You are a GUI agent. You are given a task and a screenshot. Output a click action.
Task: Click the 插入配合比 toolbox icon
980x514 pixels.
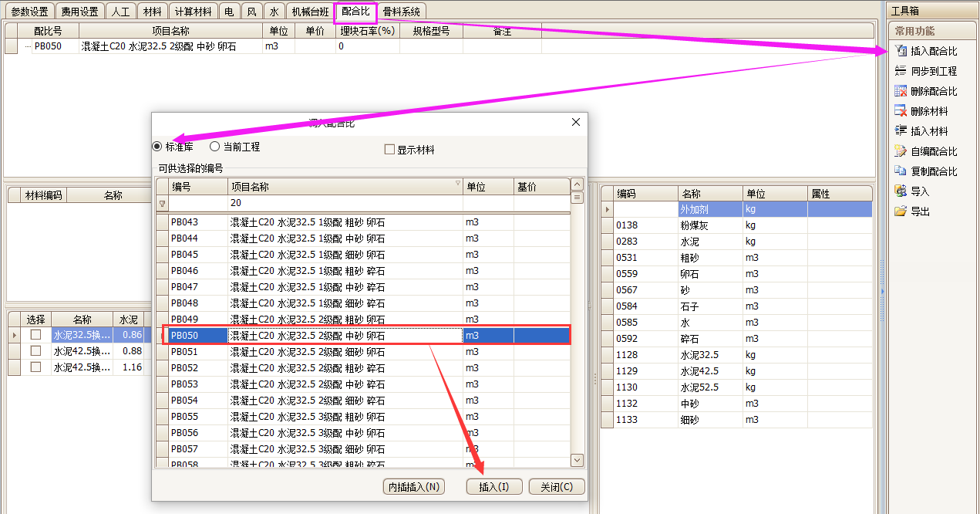click(900, 51)
